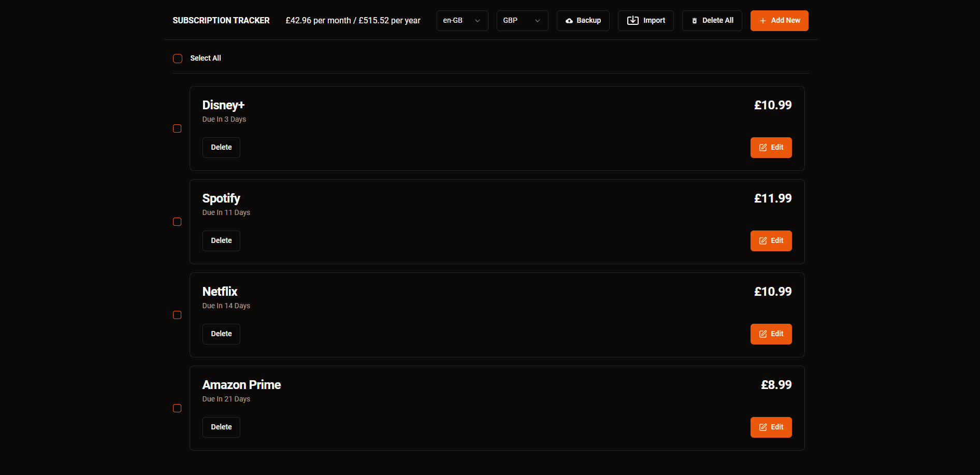This screenshot has width=980, height=475.
Task: Click the pencil icon on Disney+ Edit
Action: [763, 148]
